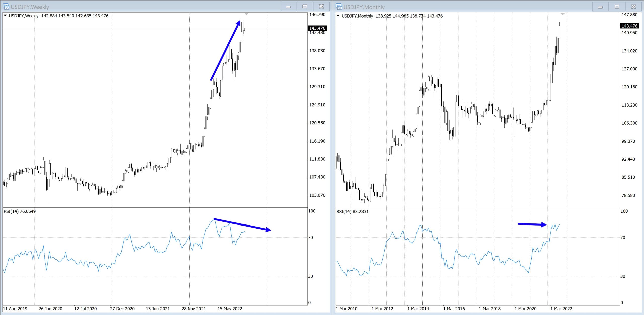Image resolution: width=644 pixels, height=315 pixels.
Task: Close the USDJPY,Weekly chart window
Action: click(x=321, y=7)
